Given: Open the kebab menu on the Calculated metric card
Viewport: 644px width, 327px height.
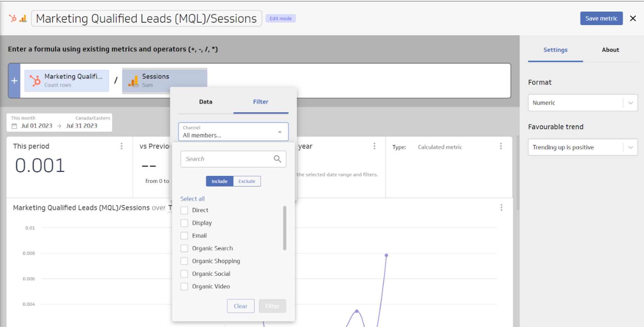Looking at the screenshot, I should [x=500, y=146].
